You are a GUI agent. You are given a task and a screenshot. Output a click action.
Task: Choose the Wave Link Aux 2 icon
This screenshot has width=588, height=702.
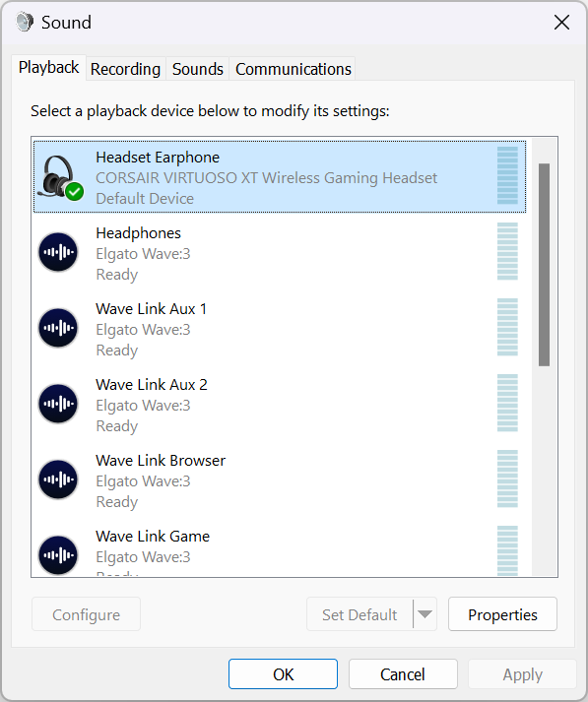tap(58, 404)
